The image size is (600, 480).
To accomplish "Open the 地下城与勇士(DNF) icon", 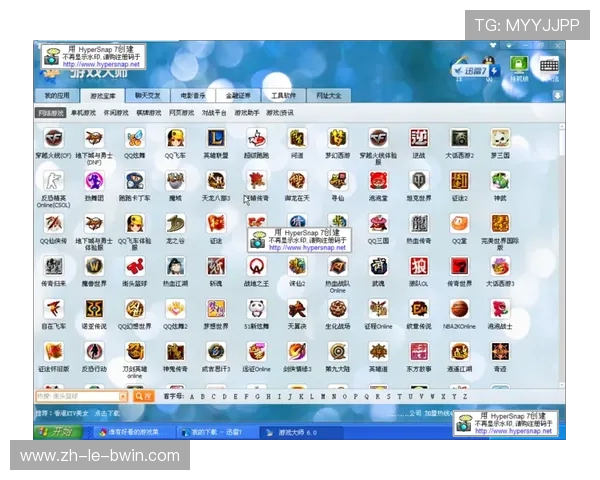I will [94, 138].
